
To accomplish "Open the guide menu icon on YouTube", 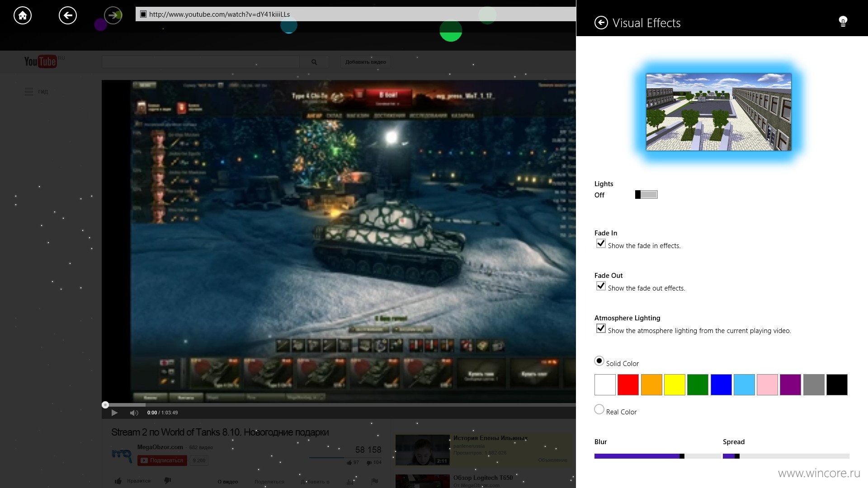I will click(x=29, y=92).
